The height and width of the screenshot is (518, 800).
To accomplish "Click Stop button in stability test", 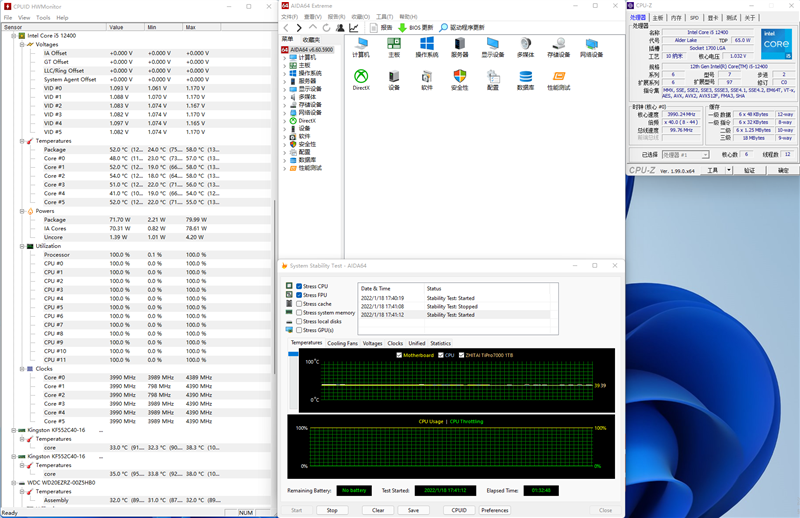I will (x=332, y=510).
